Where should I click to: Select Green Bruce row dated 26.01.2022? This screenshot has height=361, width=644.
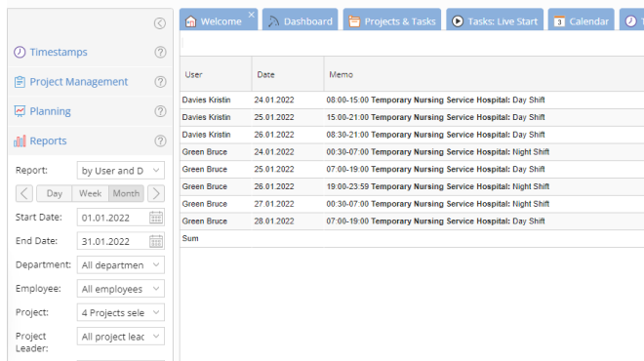412,186
